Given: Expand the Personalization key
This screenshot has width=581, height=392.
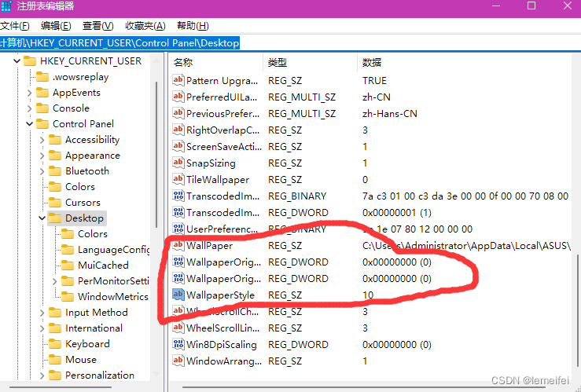Looking at the screenshot, I should pyautogui.click(x=42, y=376).
